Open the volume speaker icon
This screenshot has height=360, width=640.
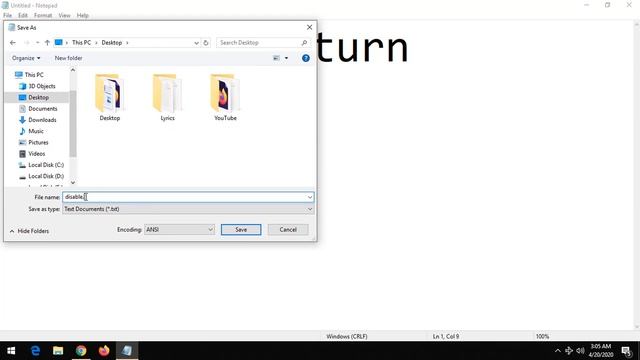(x=580, y=351)
